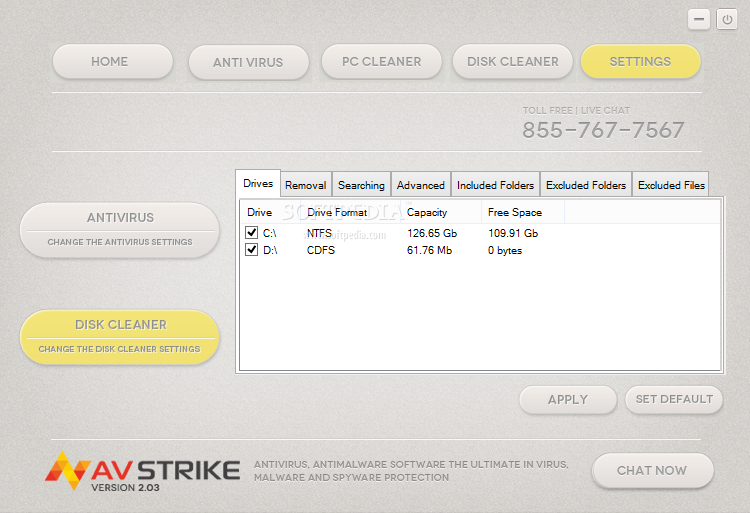Open the Searching tab
This screenshot has width=750, height=513.
(x=361, y=185)
